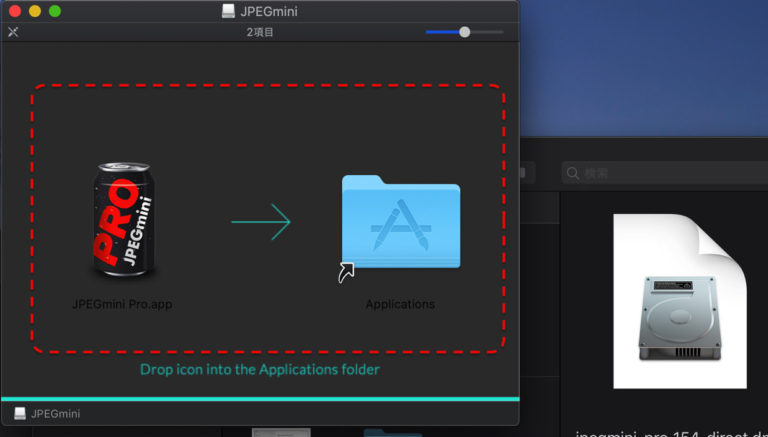Click the JPEGmini window title text
Viewport: 768px width, 437px height.
click(x=269, y=11)
